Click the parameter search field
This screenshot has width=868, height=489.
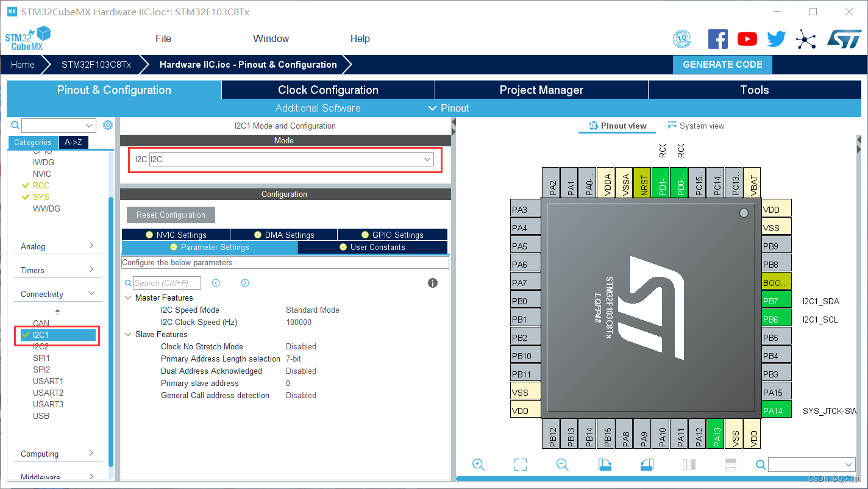coord(167,283)
